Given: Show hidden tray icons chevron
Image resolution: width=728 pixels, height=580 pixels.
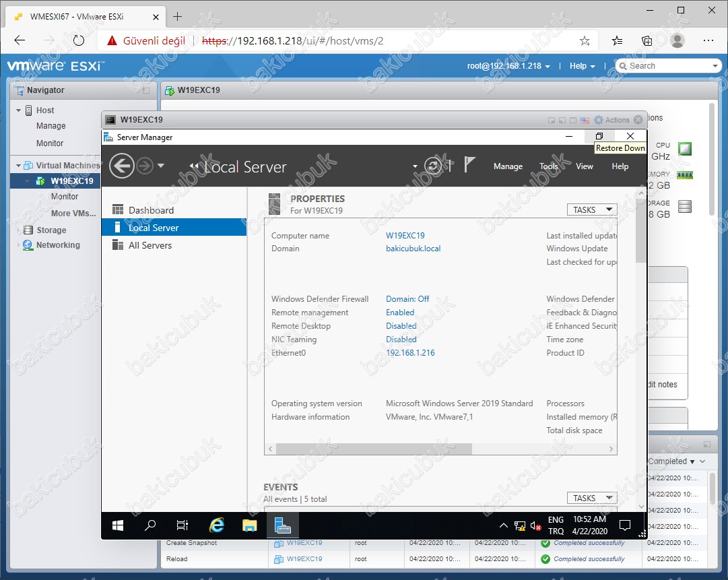Looking at the screenshot, I should pyautogui.click(x=503, y=525).
